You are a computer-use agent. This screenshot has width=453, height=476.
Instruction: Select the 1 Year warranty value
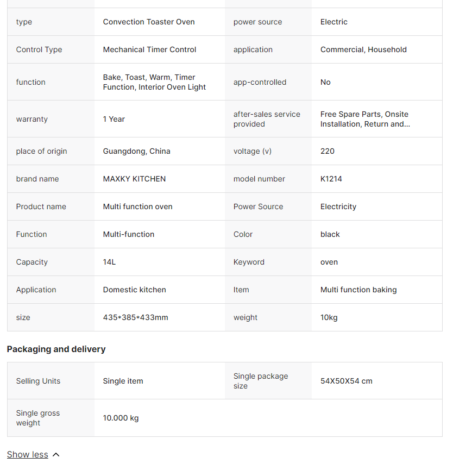[x=114, y=119]
